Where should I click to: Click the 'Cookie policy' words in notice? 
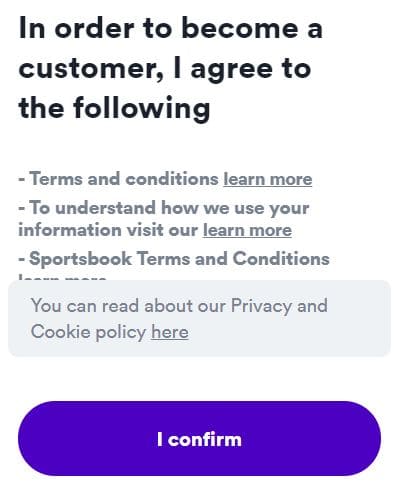click(88, 332)
